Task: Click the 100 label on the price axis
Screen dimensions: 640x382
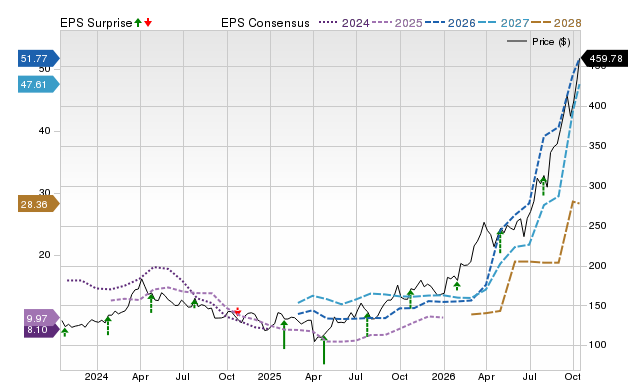Action: 597,345
